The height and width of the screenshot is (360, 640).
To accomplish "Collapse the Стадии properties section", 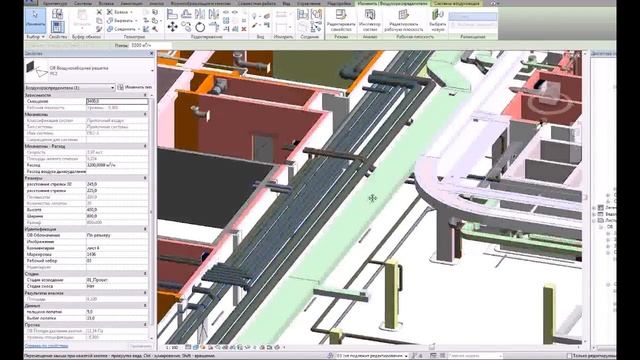I will 145,273.
